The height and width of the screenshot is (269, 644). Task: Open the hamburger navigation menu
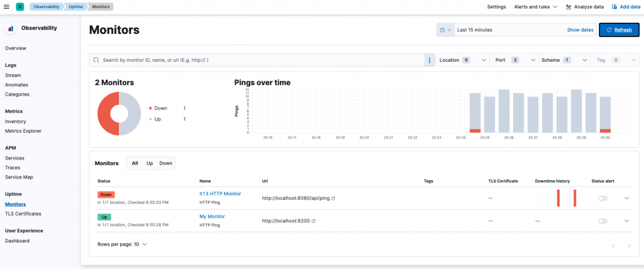coord(6,6)
